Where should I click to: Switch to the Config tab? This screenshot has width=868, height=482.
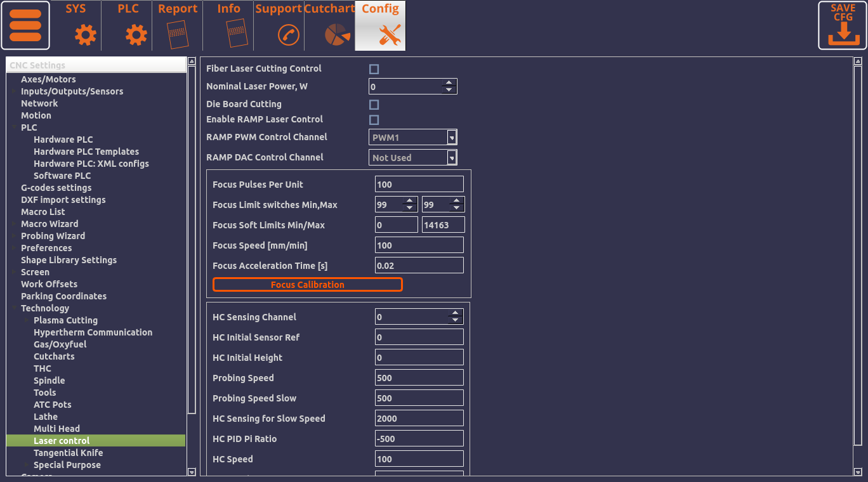click(x=380, y=25)
